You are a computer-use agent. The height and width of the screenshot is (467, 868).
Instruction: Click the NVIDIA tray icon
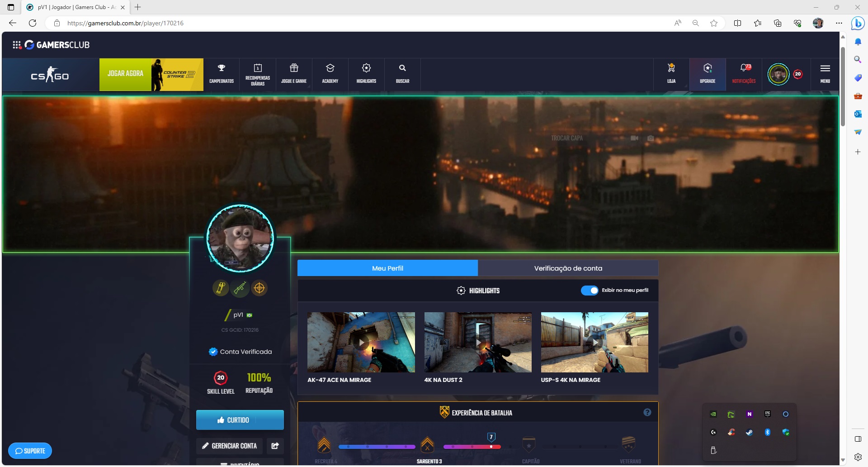pyautogui.click(x=713, y=414)
